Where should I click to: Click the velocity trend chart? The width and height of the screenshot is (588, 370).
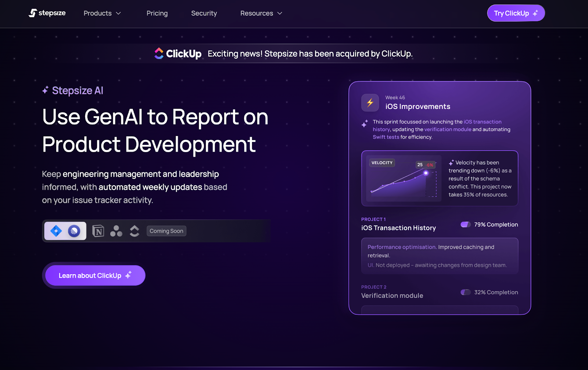(404, 178)
